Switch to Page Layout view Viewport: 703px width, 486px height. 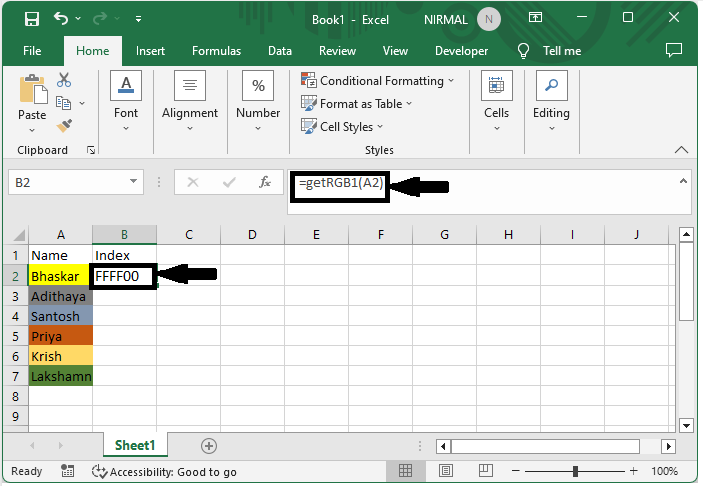[446, 471]
